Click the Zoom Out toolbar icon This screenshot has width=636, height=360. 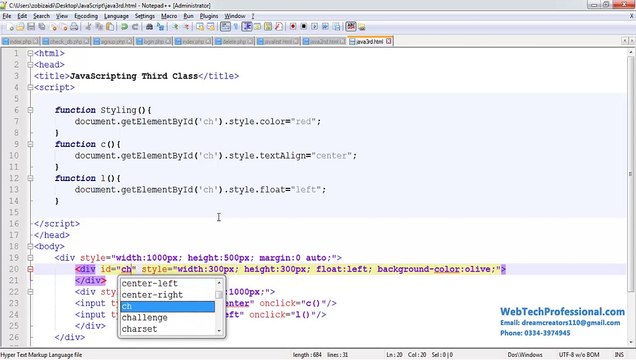(x=187, y=27)
